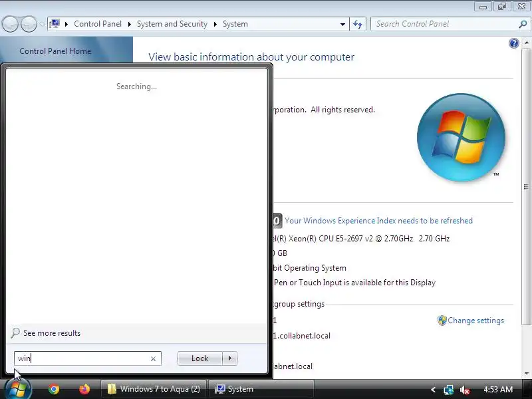Open network status tray icon
The width and height of the screenshot is (532, 399).
[448, 390]
